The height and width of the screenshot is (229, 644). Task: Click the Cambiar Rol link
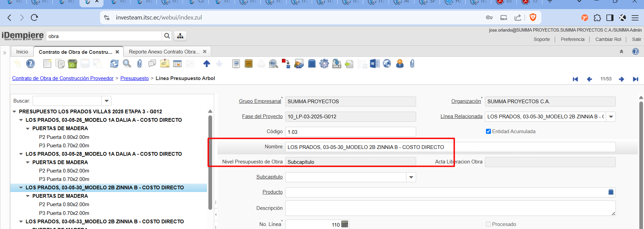(x=608, y=39)
